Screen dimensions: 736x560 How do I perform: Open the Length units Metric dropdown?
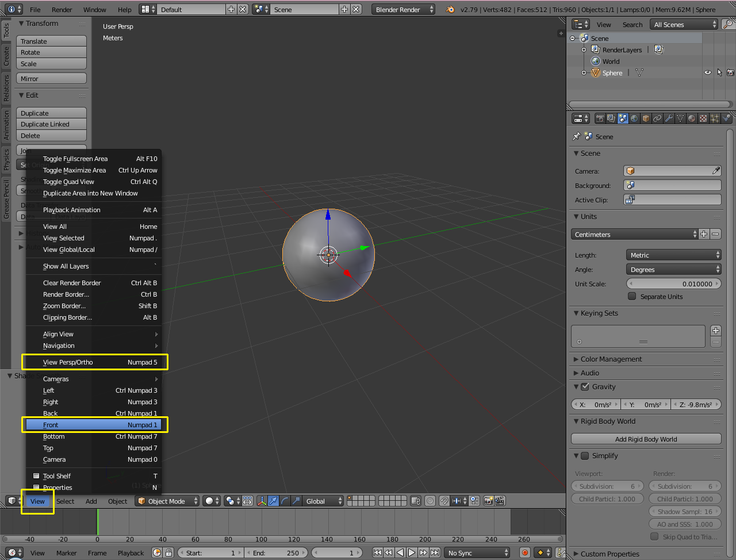673,255
